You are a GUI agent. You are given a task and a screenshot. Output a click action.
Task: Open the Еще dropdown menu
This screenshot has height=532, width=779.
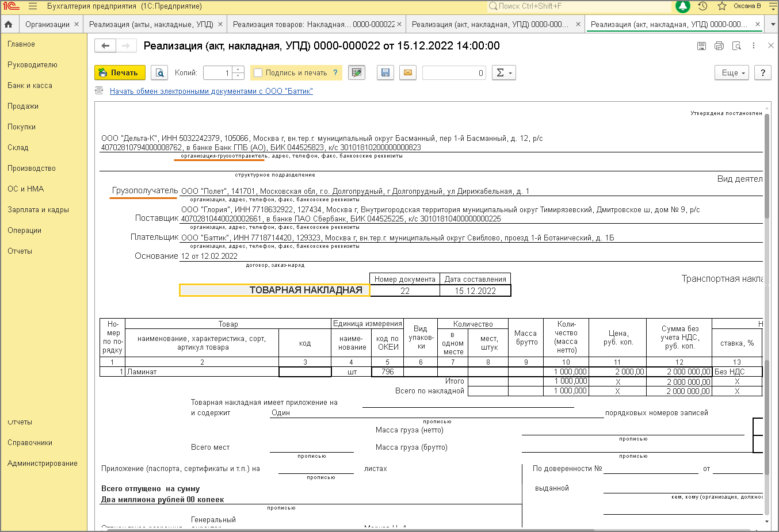click(x=732, y=73)
